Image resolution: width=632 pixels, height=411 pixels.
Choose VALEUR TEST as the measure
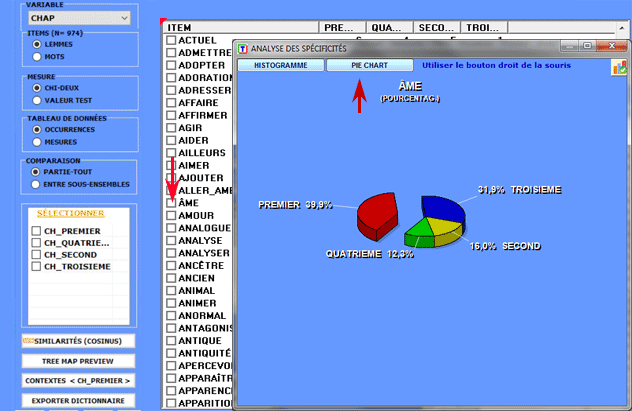point(38,100)
